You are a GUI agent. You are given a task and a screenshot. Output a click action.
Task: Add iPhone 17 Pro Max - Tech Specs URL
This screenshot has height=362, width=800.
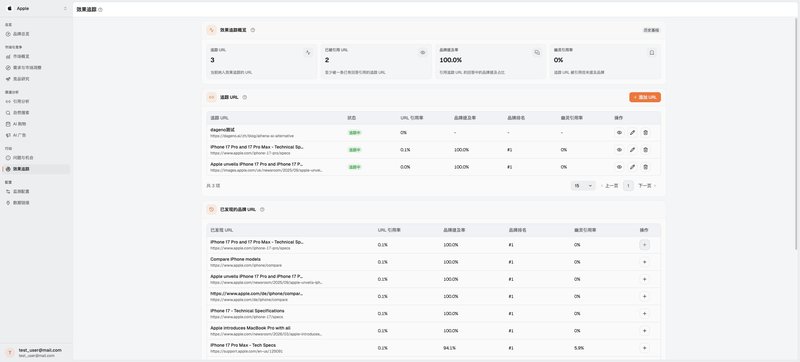pyautogui.click(x=644, y=348)
